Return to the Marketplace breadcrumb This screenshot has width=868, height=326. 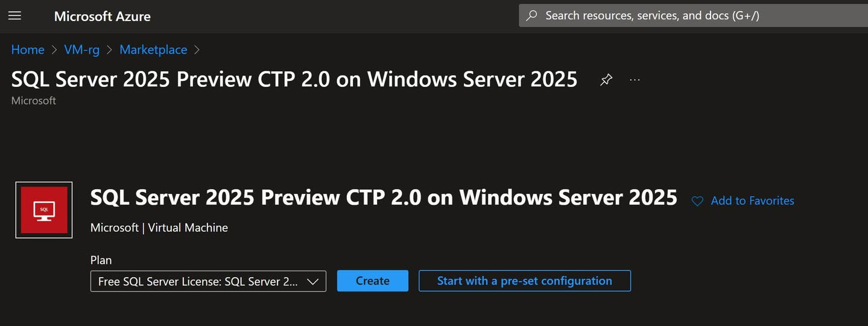tap(153, 50)
